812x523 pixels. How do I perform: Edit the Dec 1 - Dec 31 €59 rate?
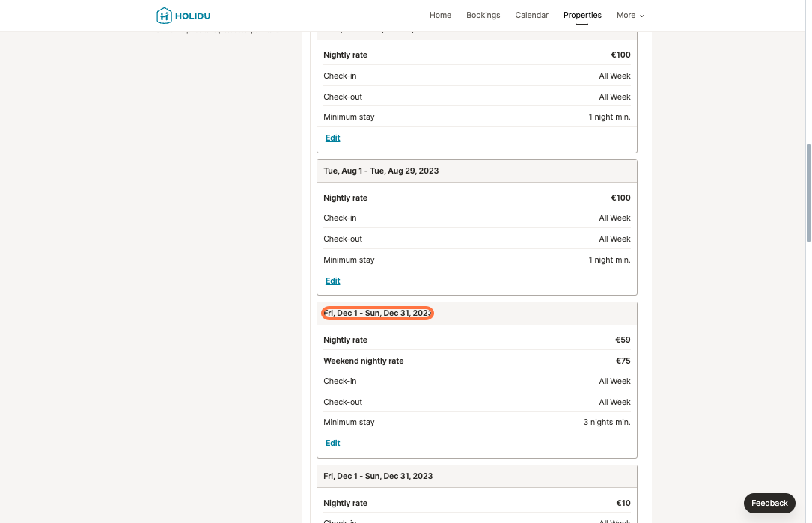point(332,443)
